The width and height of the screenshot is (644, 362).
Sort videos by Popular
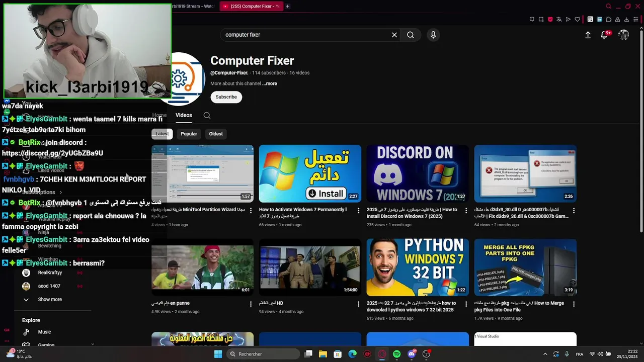pyautogui.click(x=189, y=134)
